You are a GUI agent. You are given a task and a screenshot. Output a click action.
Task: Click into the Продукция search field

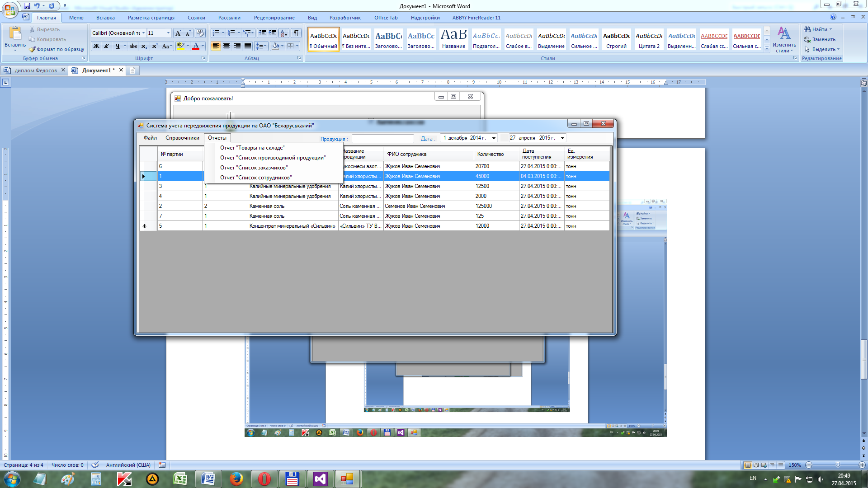point(382,139)
